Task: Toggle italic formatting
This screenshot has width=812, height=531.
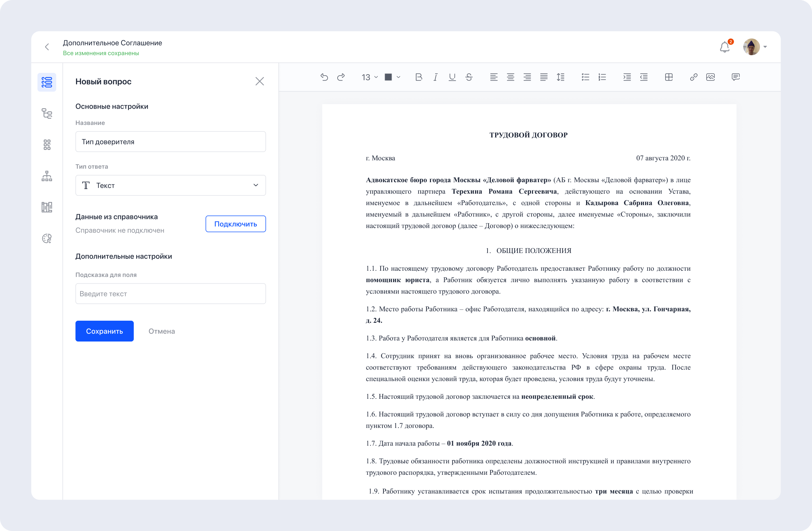Action: click(x=435, y=77)
